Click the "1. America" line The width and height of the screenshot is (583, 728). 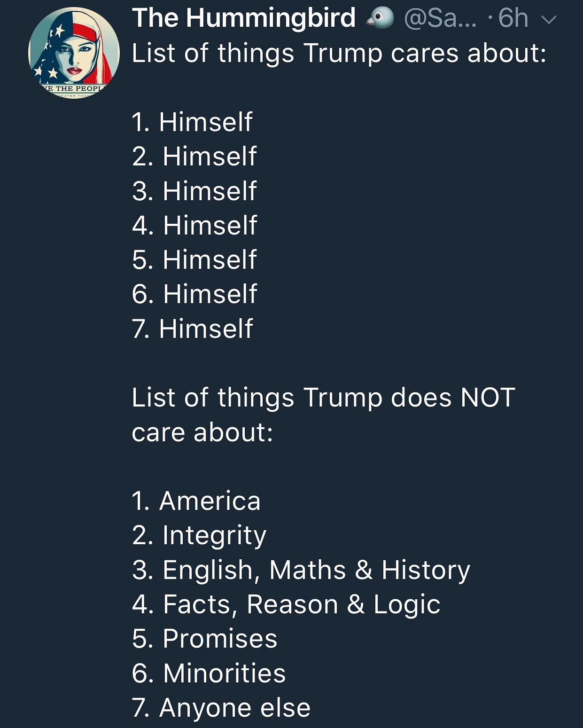196,501
